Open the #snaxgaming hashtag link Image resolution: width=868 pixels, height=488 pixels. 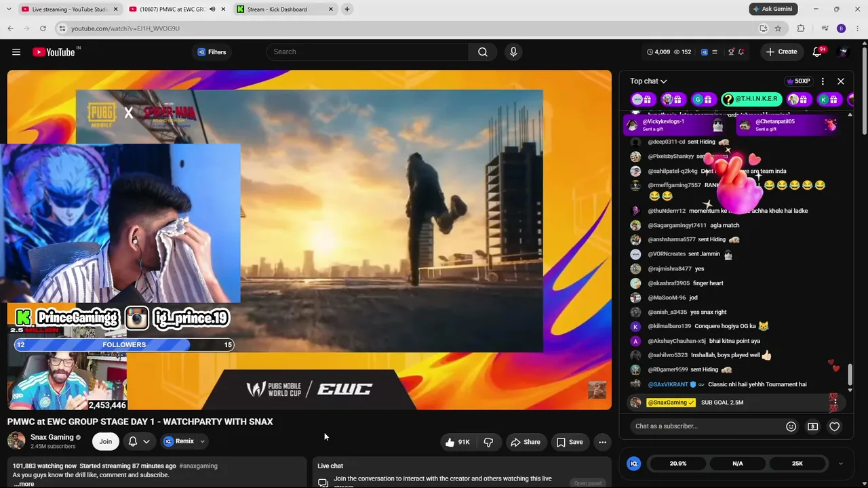tap(198, 466)
